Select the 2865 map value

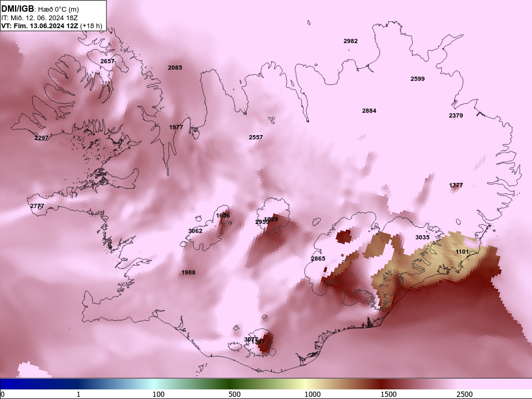(x=318, y=259)
